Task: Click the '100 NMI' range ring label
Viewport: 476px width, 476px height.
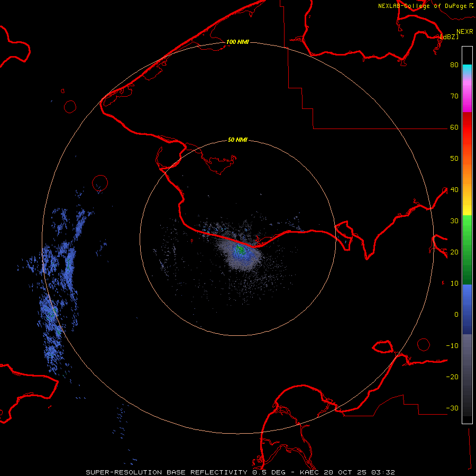Action: (x=237, y=42)
